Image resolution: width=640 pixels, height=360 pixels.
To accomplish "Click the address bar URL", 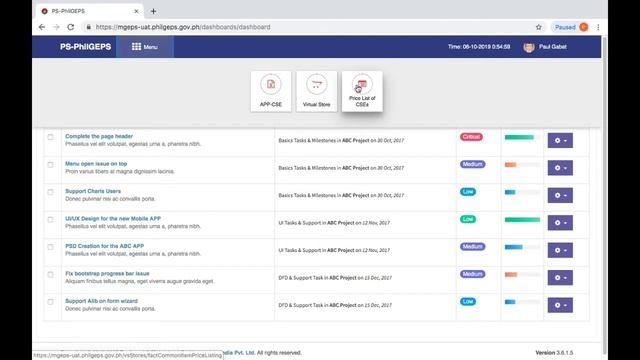I will coord(183,27).
